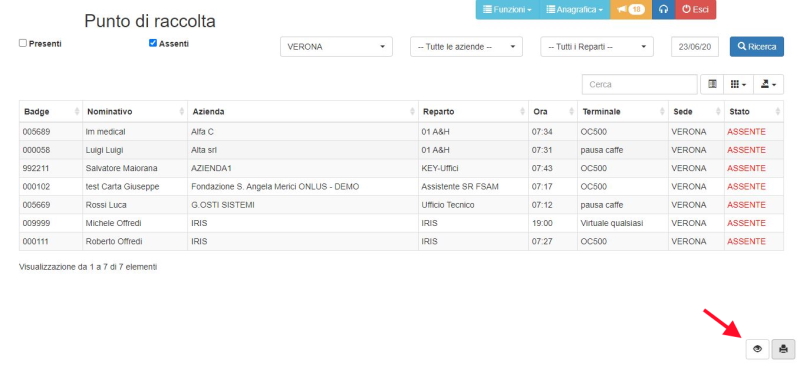
Task: Click the date field 23/06/20
Action: 695,46
